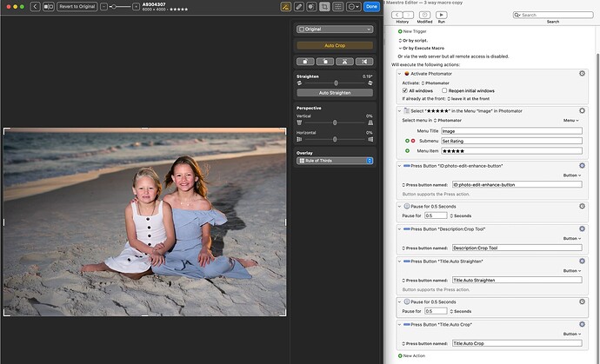Adjust the Straighten slider handle

336,83
